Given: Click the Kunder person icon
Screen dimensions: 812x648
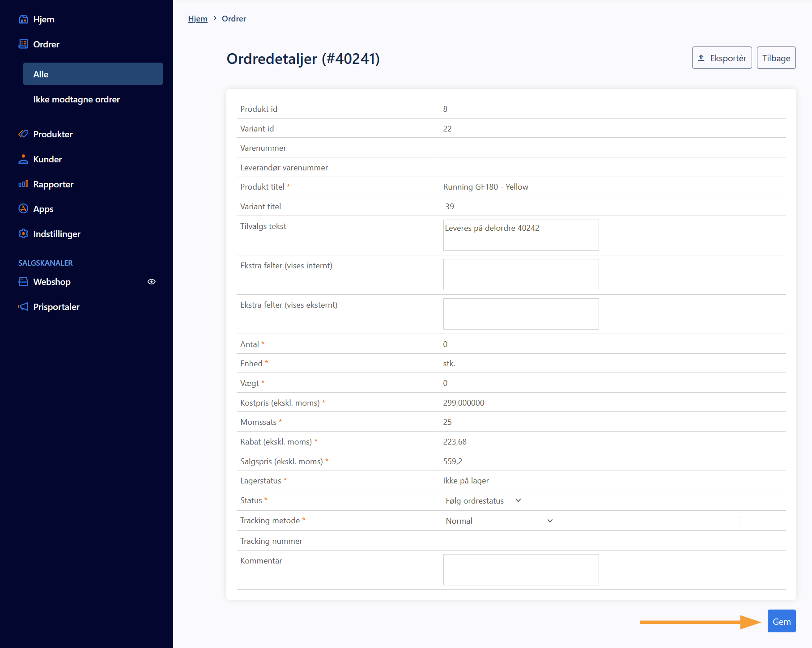Looking at the screenshot, I should tap(23, 159).
